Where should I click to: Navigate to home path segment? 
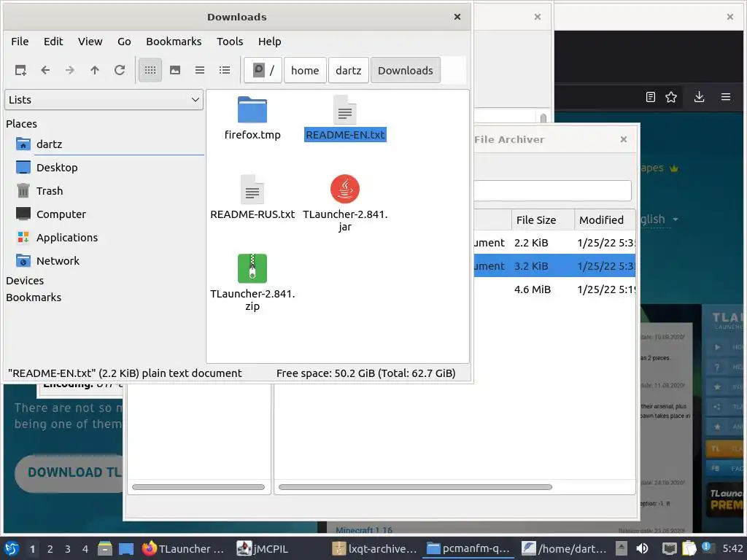pos(305,71)
